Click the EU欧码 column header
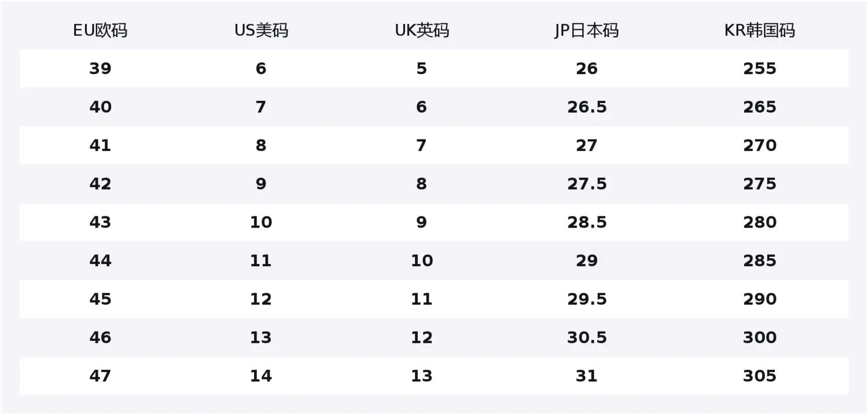 [x=100, y=30]
